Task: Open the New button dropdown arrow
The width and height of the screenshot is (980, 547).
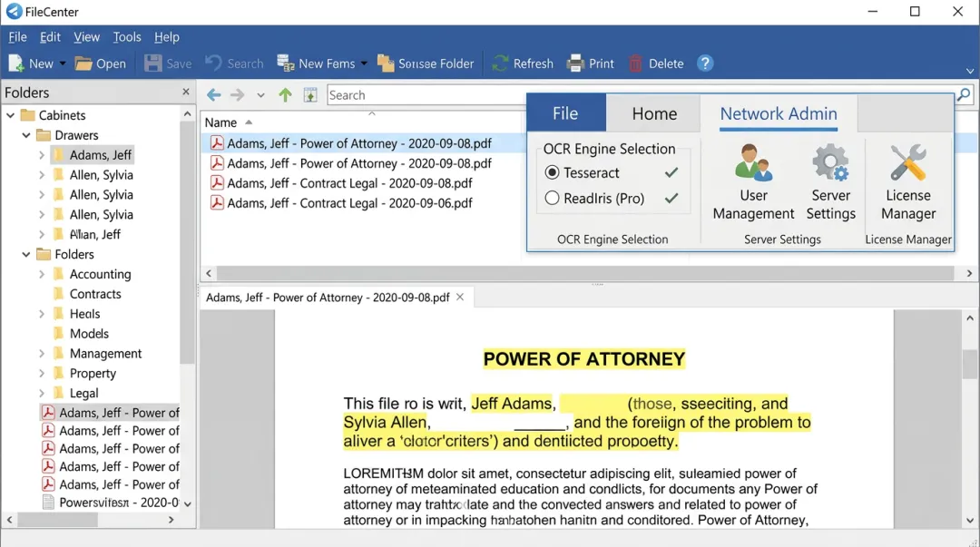Action: coord(63,63)
